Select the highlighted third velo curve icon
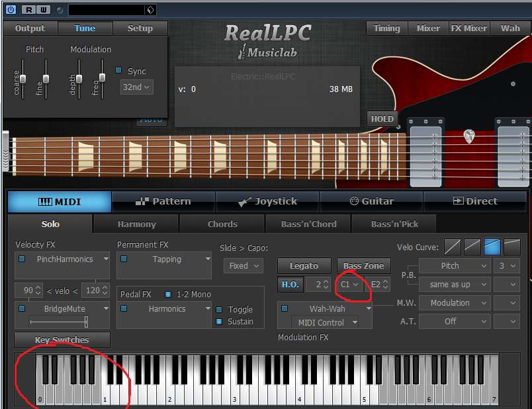 pos(492,247)
